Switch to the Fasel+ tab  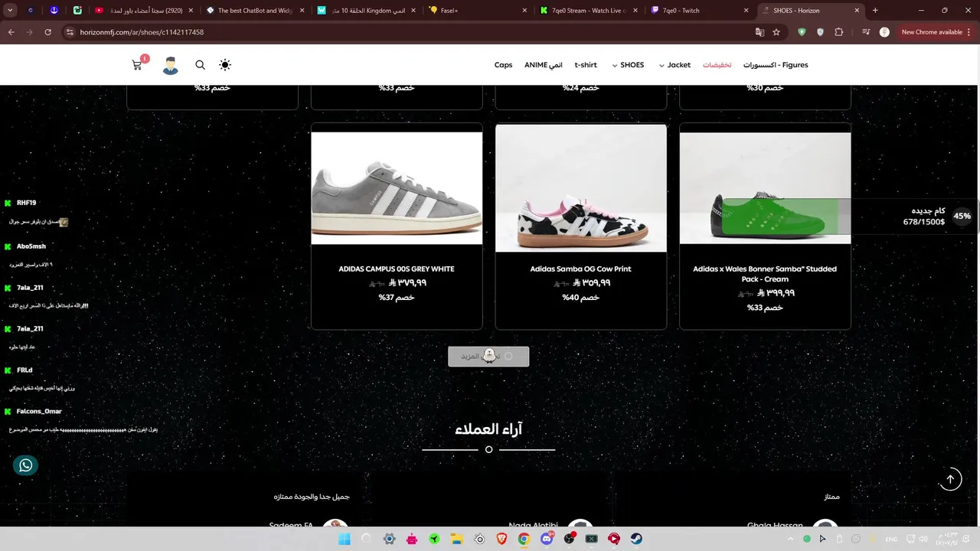[479, 11]
